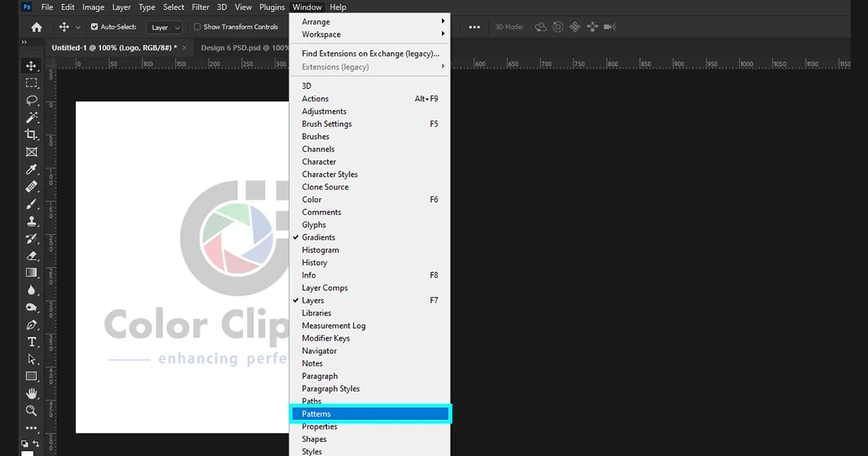Select the Rectangular Marquee tool
Viewport: 868px width, 456px height.
click(30, 83)
